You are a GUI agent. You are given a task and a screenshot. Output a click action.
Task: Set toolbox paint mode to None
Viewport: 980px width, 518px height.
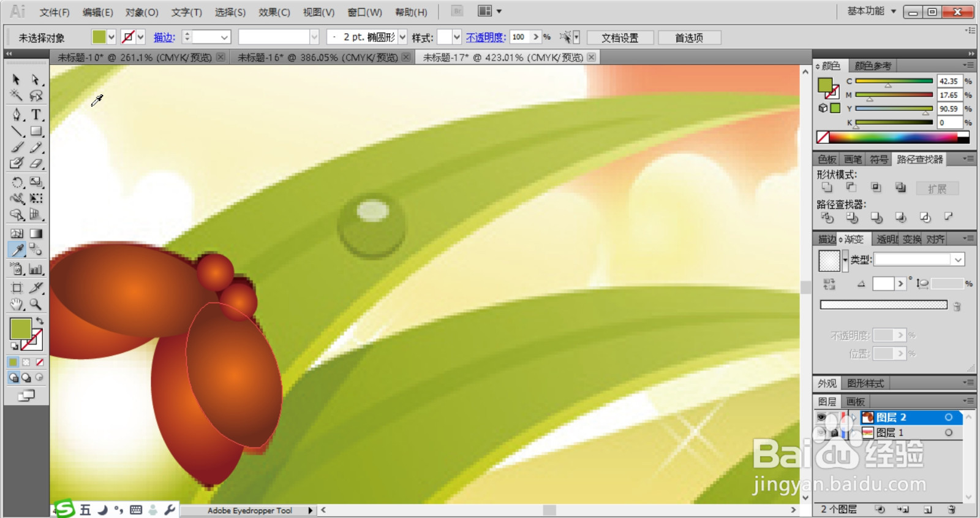(40, 362)
